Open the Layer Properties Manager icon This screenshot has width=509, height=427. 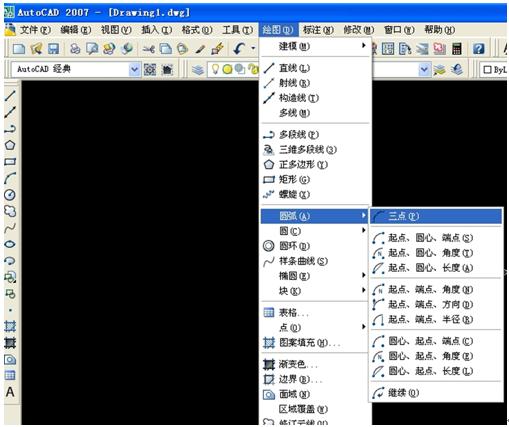pyautogui.click(x=198, y=70)
